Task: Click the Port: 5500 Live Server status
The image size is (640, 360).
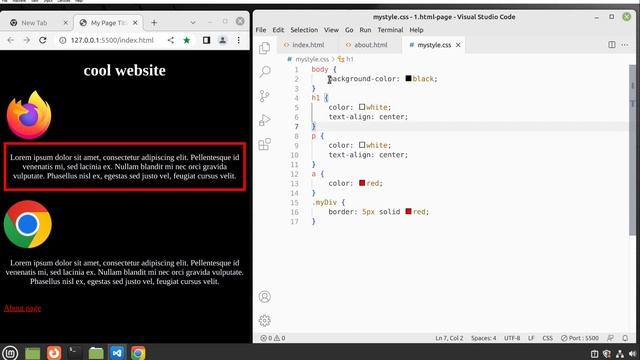Action: point(580,338)
